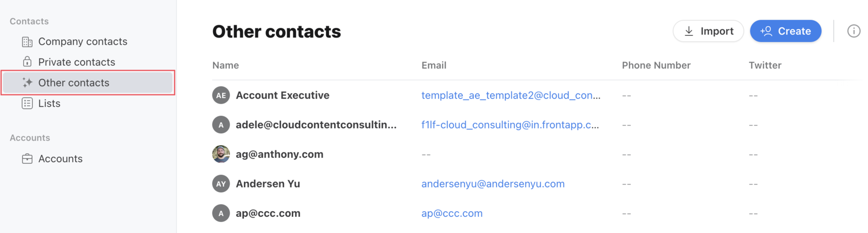Click the AE avatar for Account Executive
868x233 pixels.
[x=221, y=95]
